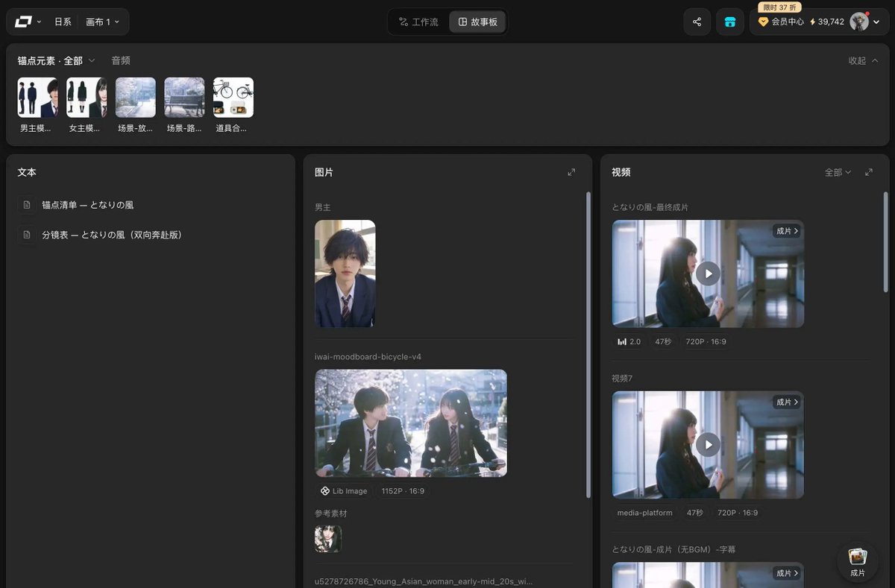This screenshot has width=895, height=588.
Task: Switch to 故事板 view
Action: tap(477, 22)
